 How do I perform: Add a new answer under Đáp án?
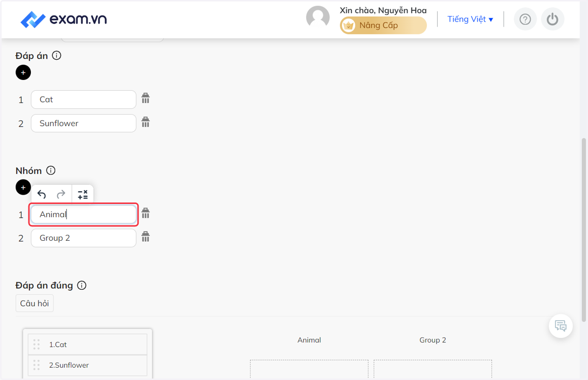point(23,73)
